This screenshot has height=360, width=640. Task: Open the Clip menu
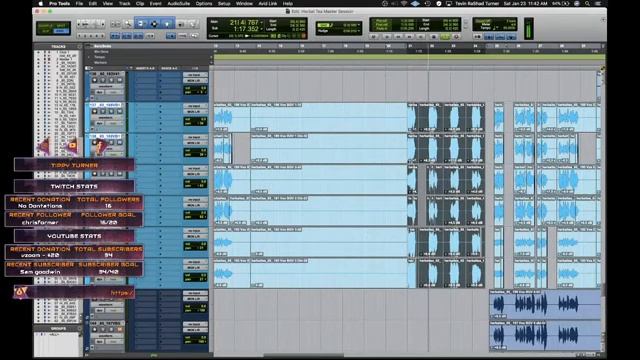coord(140,3)
